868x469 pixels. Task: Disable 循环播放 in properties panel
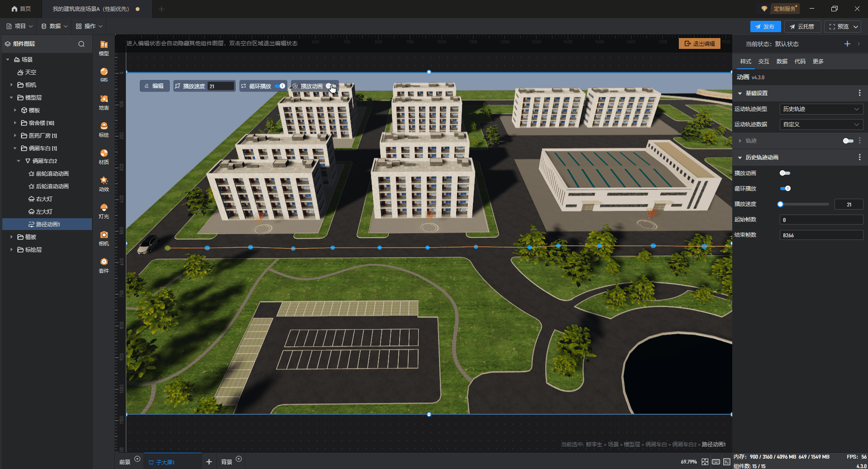(785, 188)
